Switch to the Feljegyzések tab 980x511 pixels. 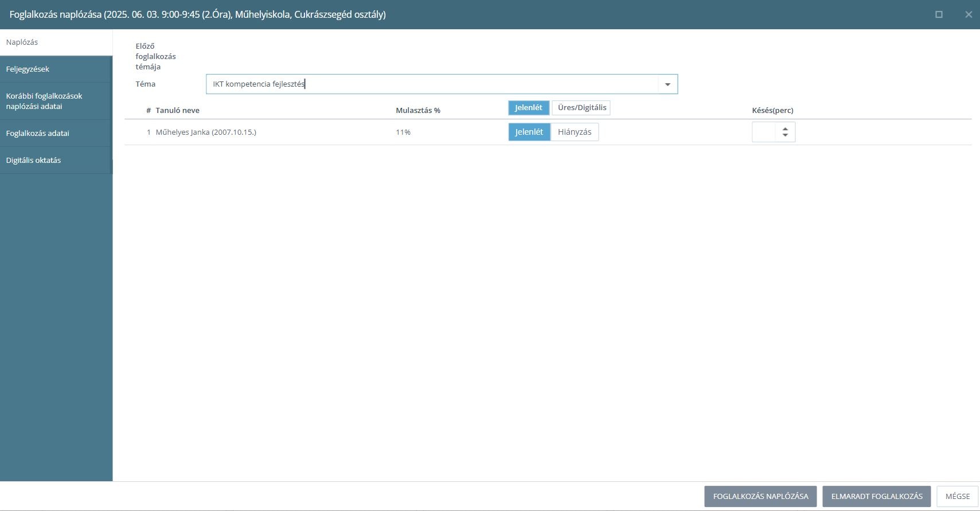coord(56,69)
